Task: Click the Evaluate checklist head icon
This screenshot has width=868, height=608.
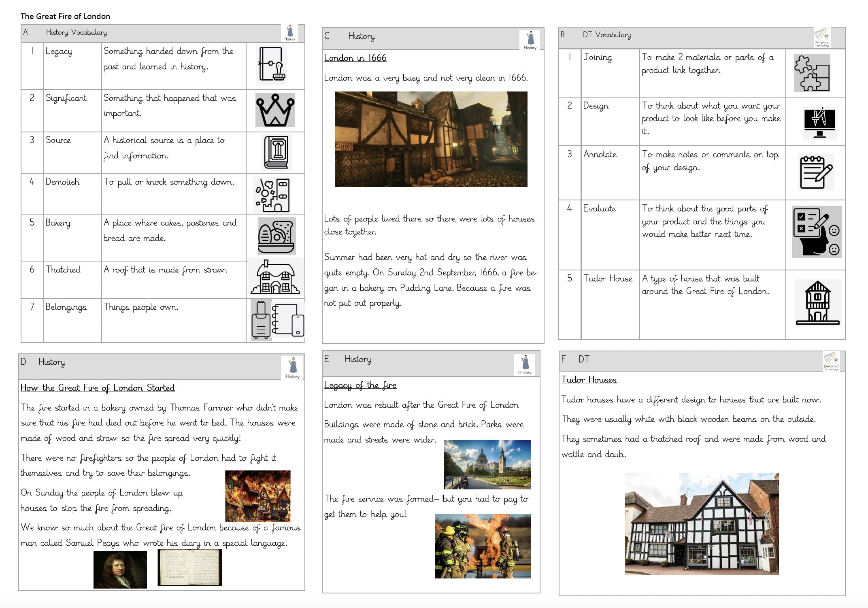Action: point(816,232)
